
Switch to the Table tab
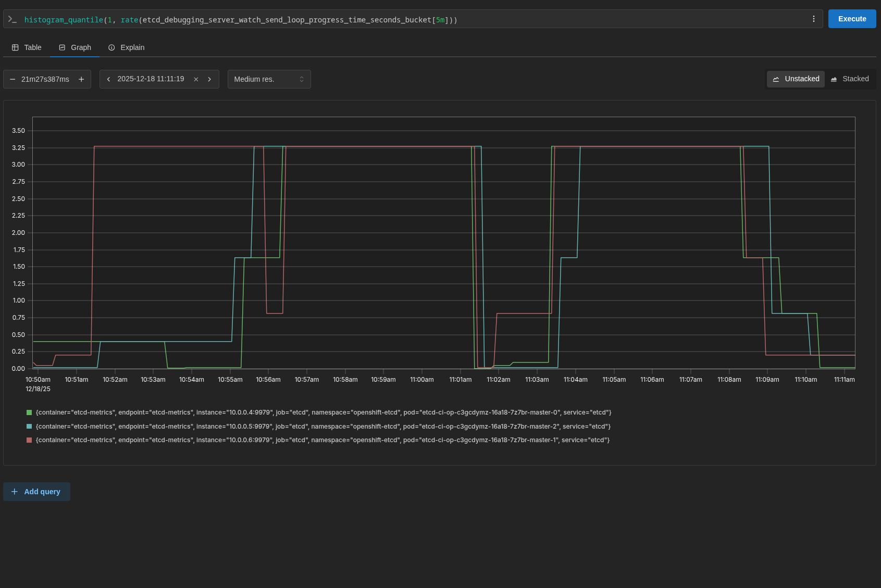27,47
